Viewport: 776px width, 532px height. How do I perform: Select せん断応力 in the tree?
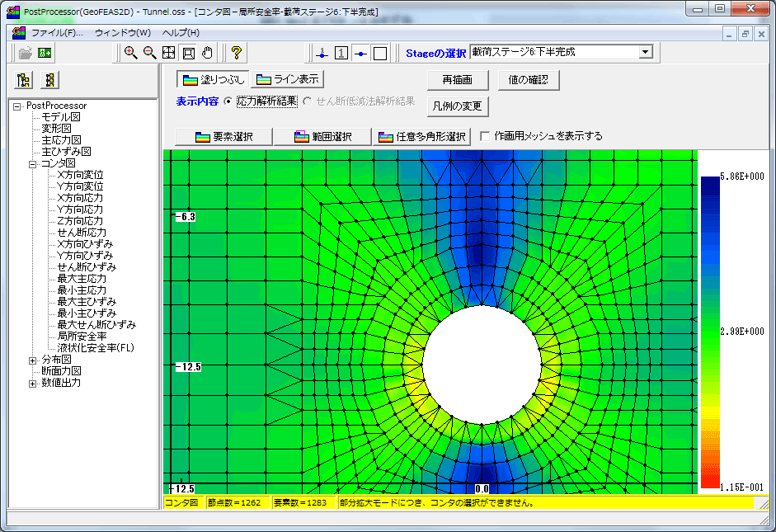click(82, 233)
